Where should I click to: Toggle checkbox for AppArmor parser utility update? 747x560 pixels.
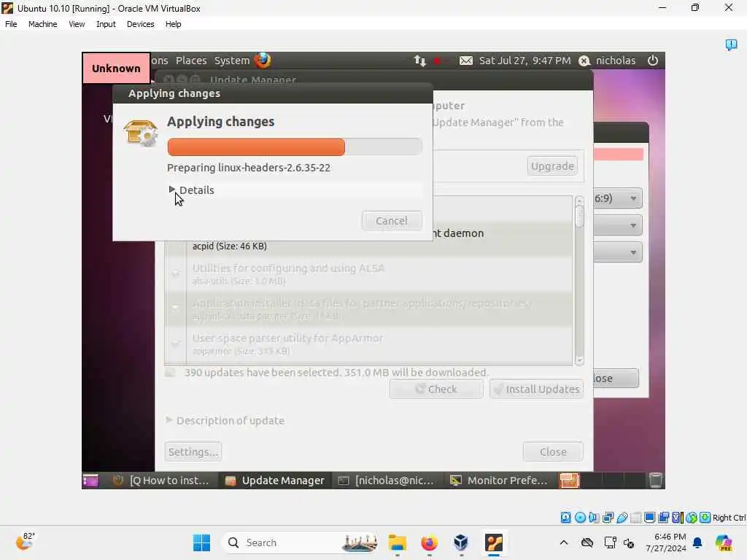tap(175, 344)
